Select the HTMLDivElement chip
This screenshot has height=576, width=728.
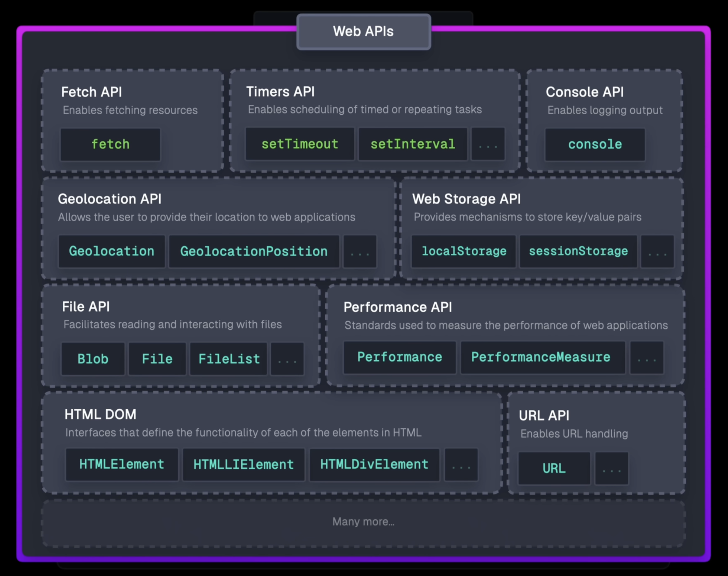374,464
